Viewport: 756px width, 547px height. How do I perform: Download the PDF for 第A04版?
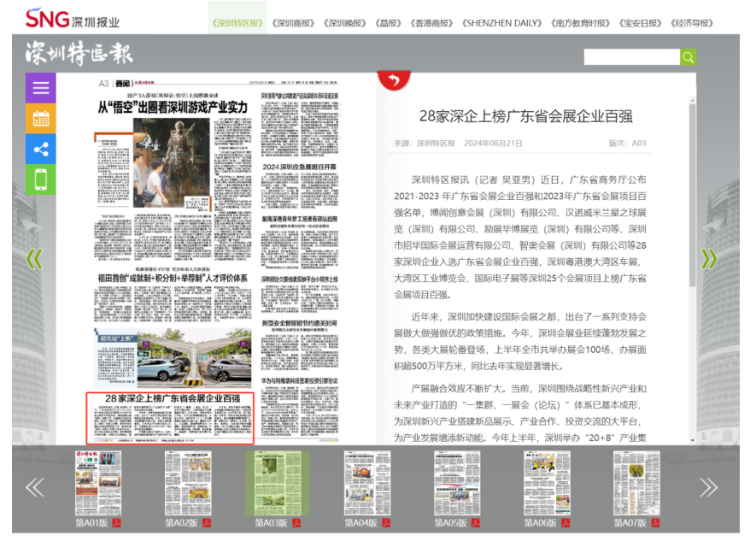point(386,523)
